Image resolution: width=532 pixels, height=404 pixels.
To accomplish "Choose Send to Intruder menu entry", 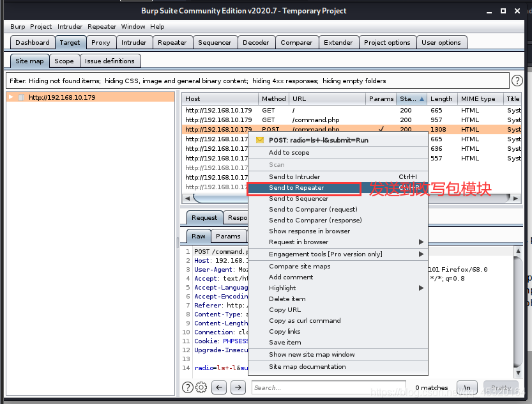I will point(338,177).
